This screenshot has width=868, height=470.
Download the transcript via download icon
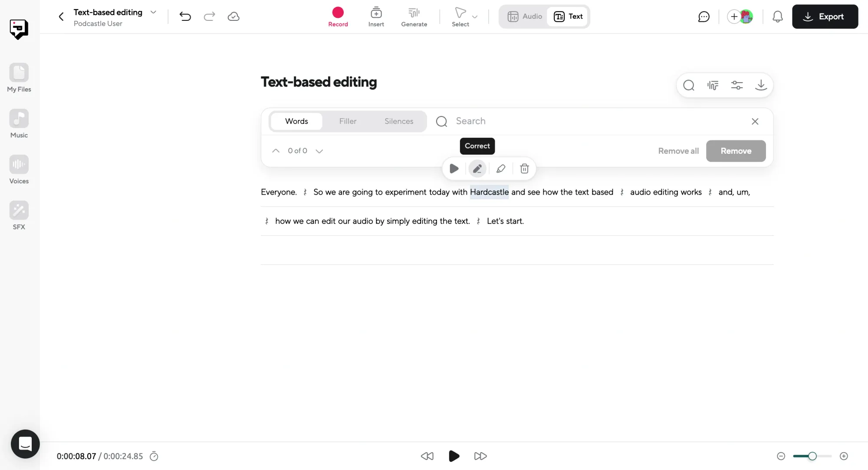[x=761, y=85]
